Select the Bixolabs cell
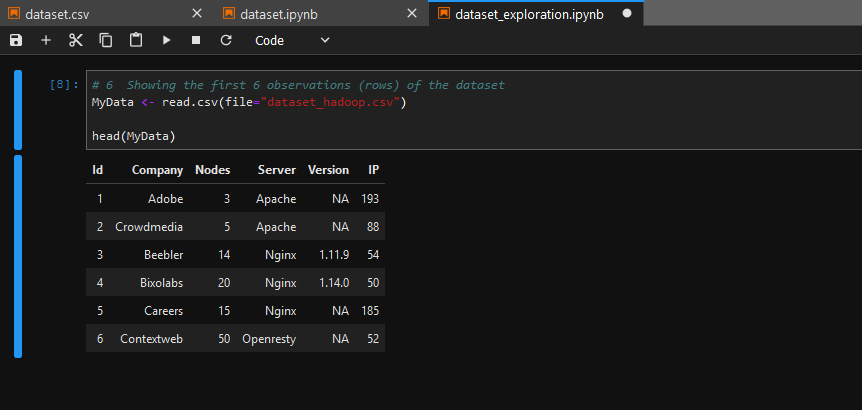This screenshot has height=410, width=862. tap(162, 283)
